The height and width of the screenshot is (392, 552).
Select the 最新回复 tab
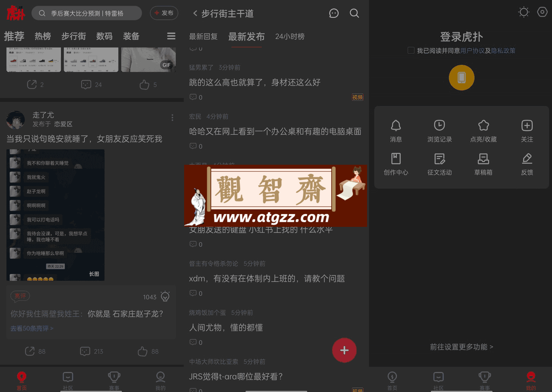point(203,37)
